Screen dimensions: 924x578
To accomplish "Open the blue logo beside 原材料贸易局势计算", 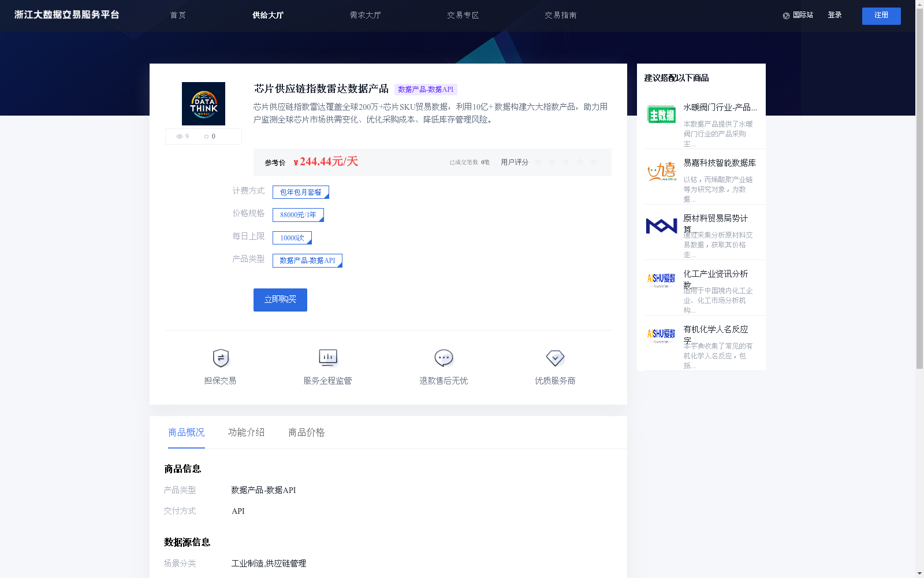I will (x=661, y=226).
